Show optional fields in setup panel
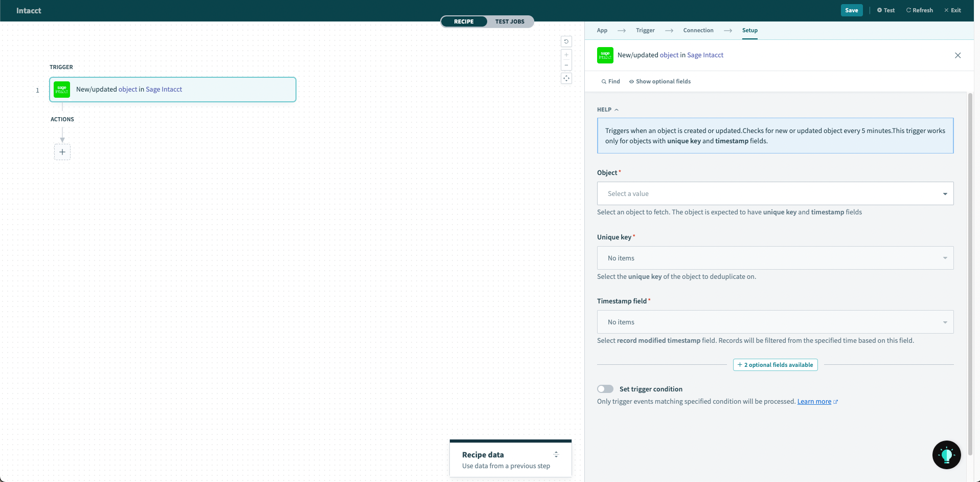The width and height of the screenshot is (980, 482). tap(659, 81)
